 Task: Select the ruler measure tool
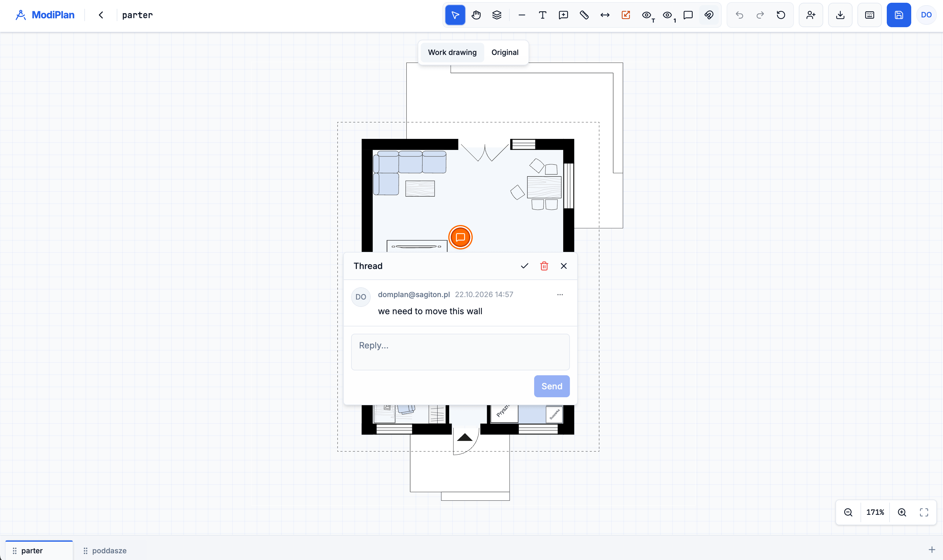click(x=584, y=15)
